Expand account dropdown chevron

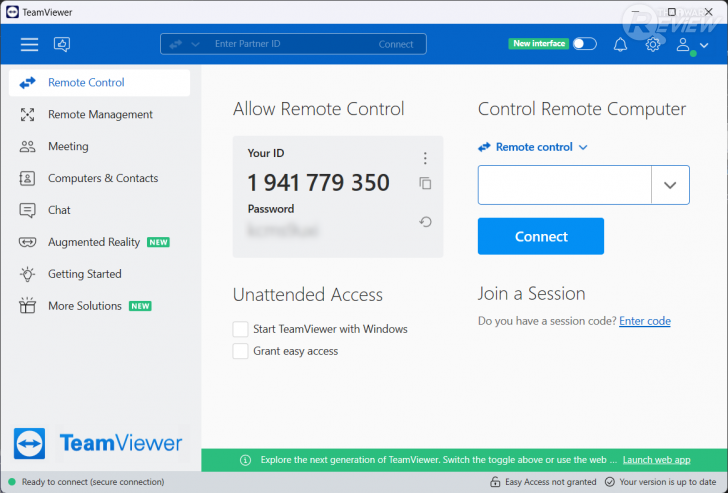tap(704, 45)
